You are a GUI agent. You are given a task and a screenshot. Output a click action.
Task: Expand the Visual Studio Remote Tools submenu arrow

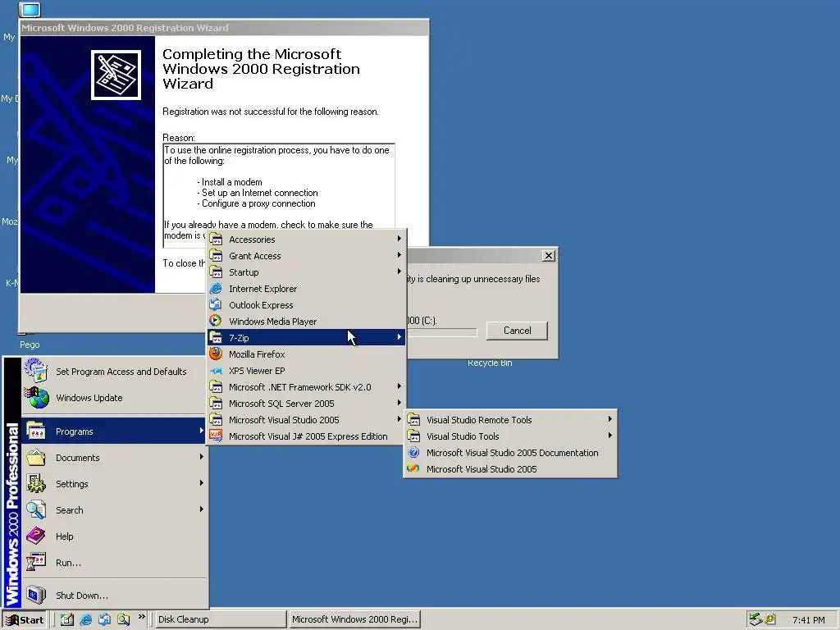pos(609,419)
